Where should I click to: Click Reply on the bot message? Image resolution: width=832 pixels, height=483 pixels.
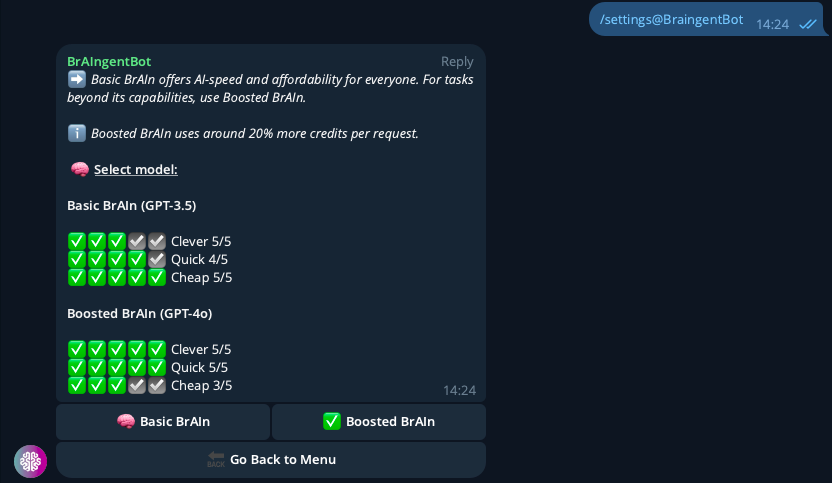coord(457,61)
